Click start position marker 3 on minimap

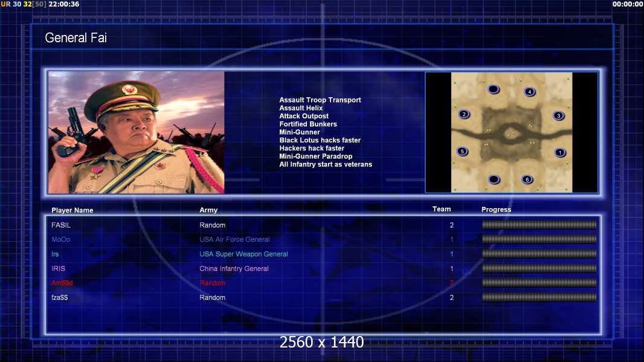click(559, 116)
